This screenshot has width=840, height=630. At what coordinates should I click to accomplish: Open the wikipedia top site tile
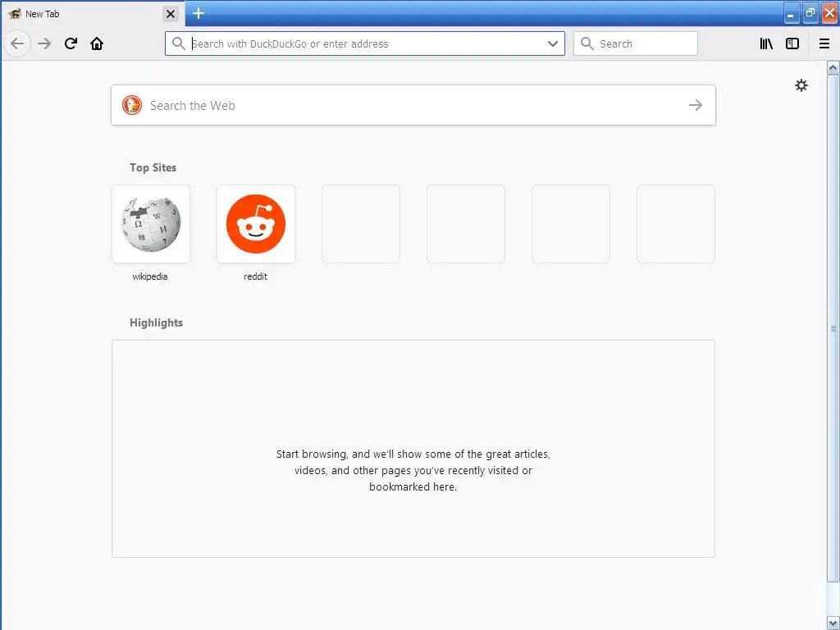pyautogui.click(x=151, y=224)
